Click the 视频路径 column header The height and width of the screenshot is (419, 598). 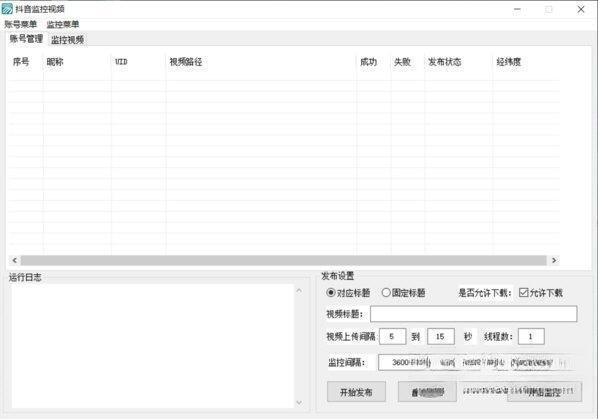coord(261,62)
